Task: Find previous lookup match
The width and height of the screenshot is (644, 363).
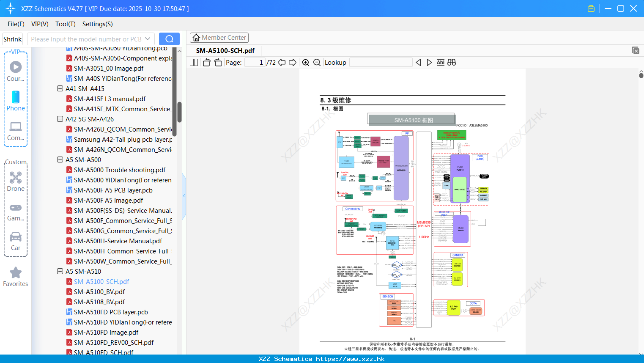Action: tap(418, 62)
